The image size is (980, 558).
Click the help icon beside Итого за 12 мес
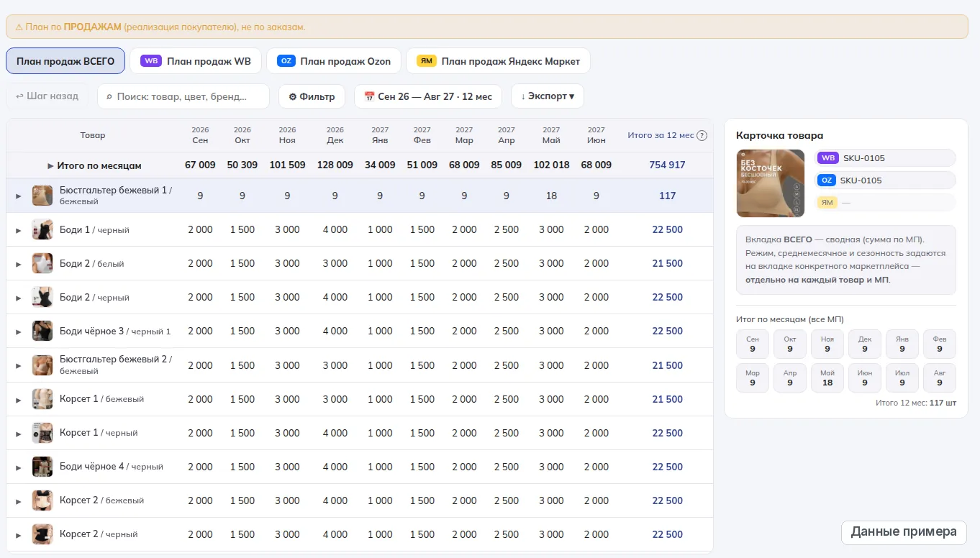click(702, 135)
